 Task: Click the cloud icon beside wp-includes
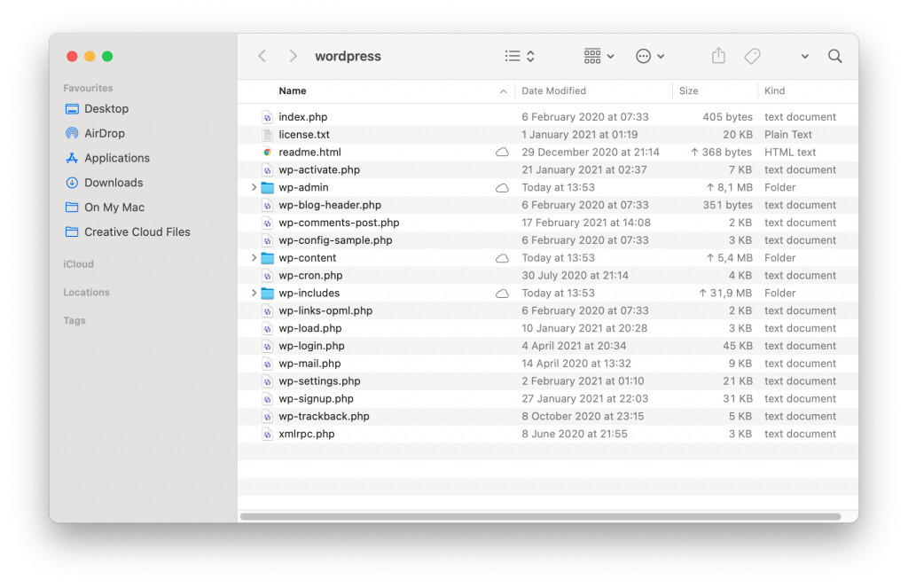point(502,294)
